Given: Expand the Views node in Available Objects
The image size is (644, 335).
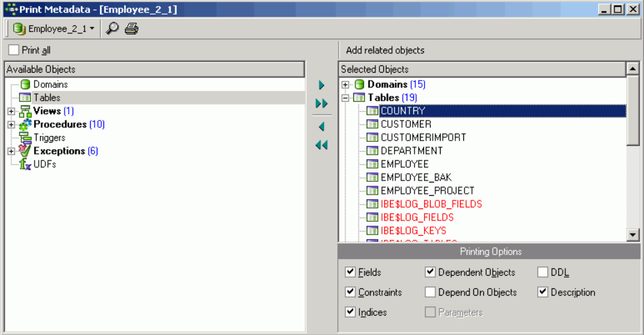Looking at the screenshot, I should point(11,111).
